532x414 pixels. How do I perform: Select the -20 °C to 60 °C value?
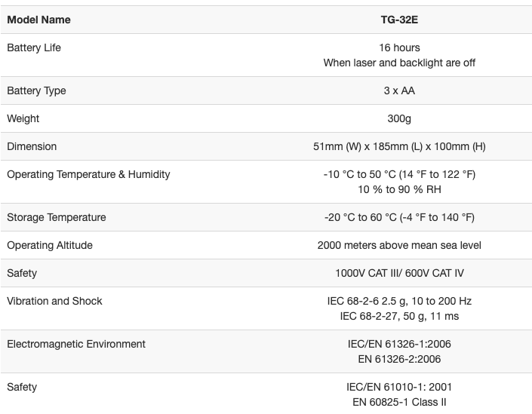pyautogui.click(x=399, y=217)
